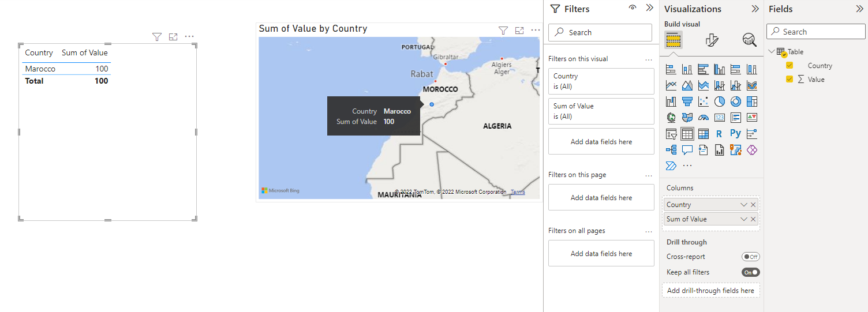868x312 pixels.
Task: Open Terms link on the map
Action: point(518,192)
